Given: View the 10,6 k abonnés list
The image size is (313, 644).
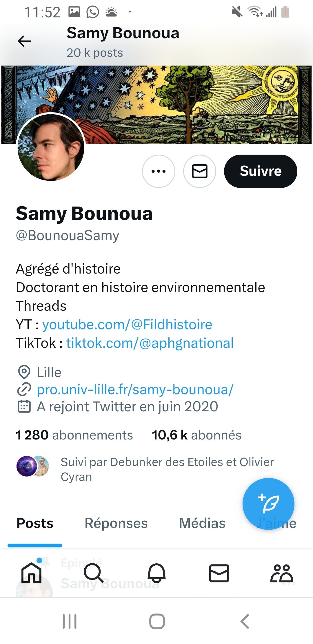Looking at the screenshot, I should click(196, 435).
